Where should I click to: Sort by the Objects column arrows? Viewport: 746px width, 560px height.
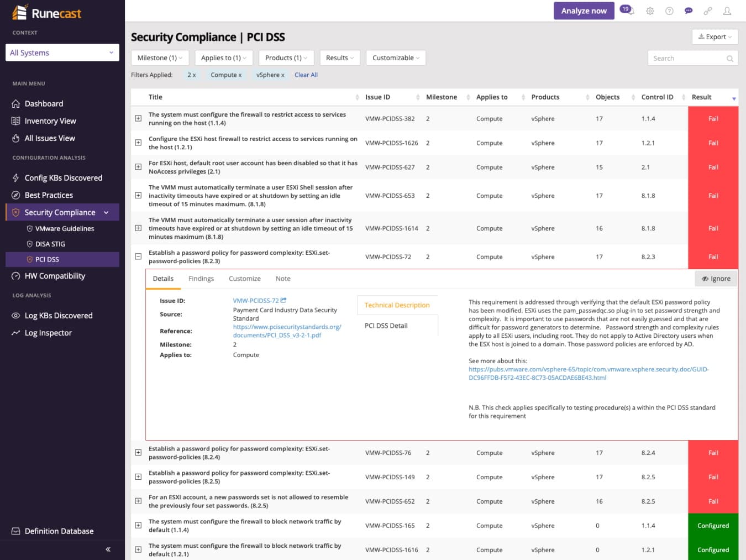coord(633,97)
